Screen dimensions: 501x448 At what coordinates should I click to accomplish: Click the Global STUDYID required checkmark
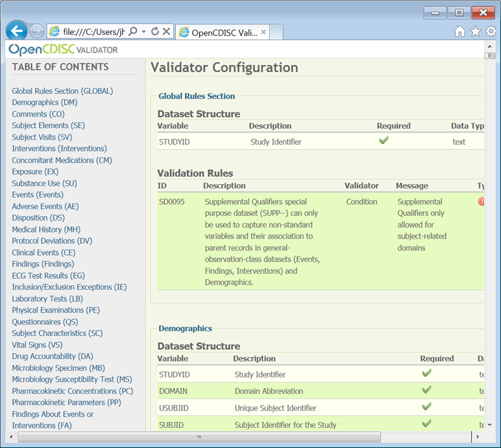coord(384,140)
